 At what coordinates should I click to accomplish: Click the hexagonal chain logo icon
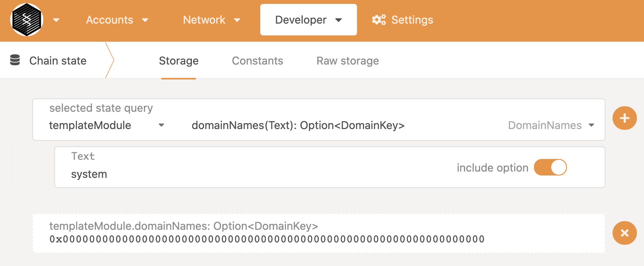point(27,20)
